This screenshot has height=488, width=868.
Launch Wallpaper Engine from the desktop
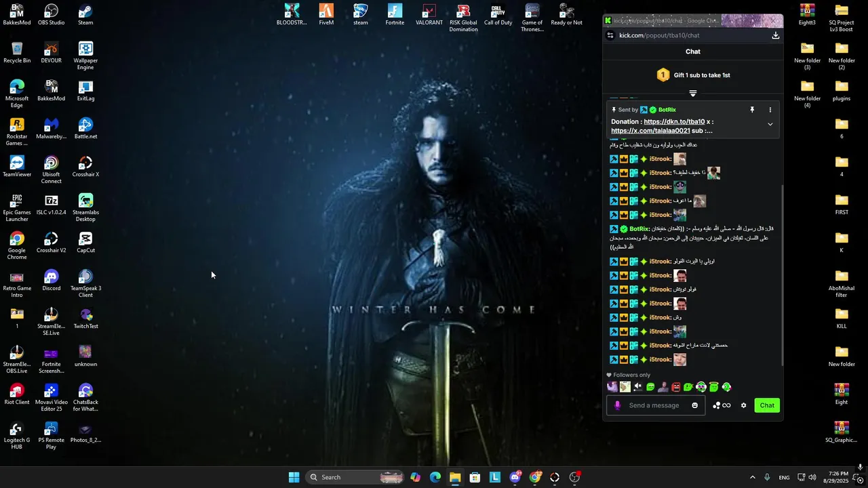[x=85, y=56]
